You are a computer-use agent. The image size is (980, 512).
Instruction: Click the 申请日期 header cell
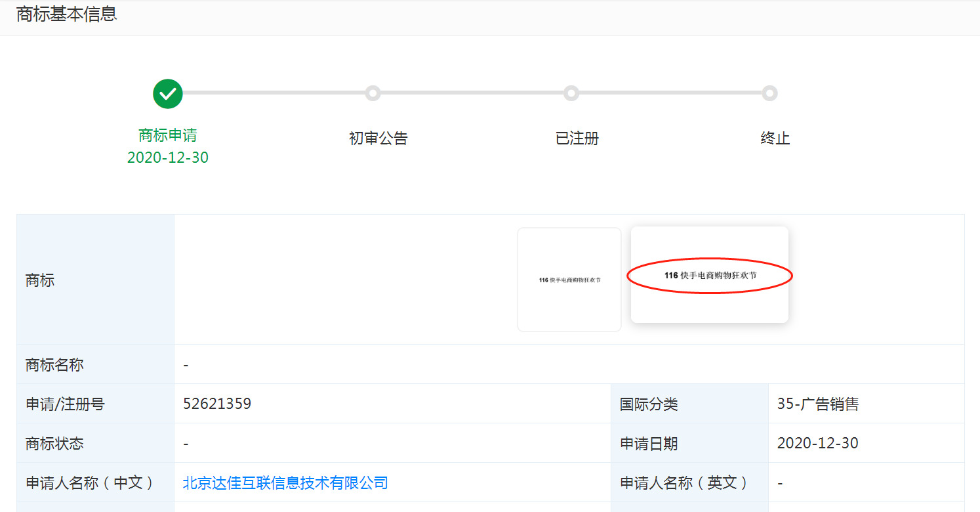click(689, 443)
